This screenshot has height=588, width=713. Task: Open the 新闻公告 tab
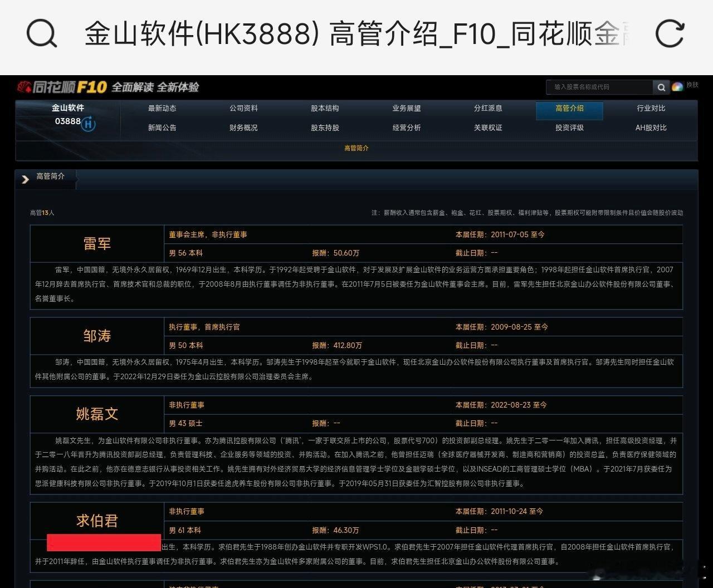[x=162, y=128]
